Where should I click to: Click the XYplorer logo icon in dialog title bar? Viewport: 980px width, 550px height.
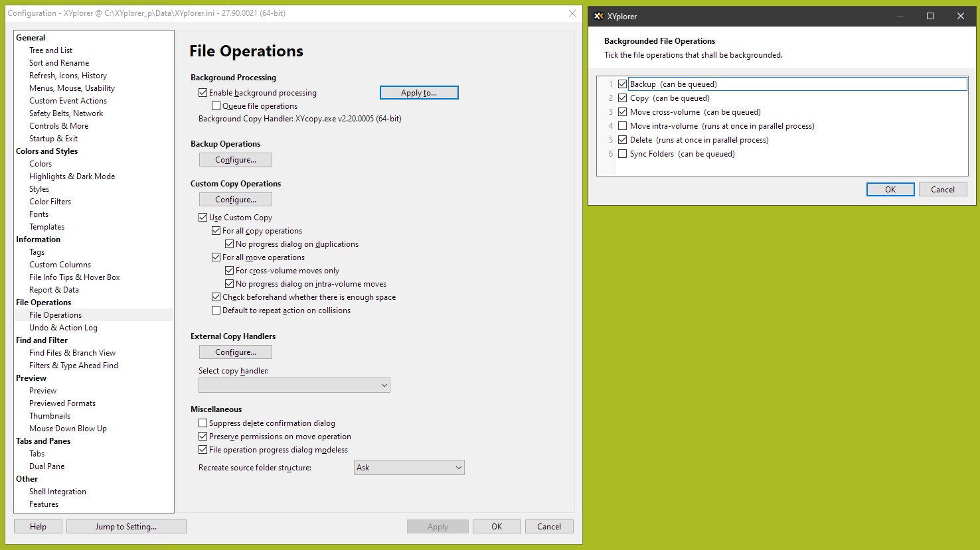[598, 16]
